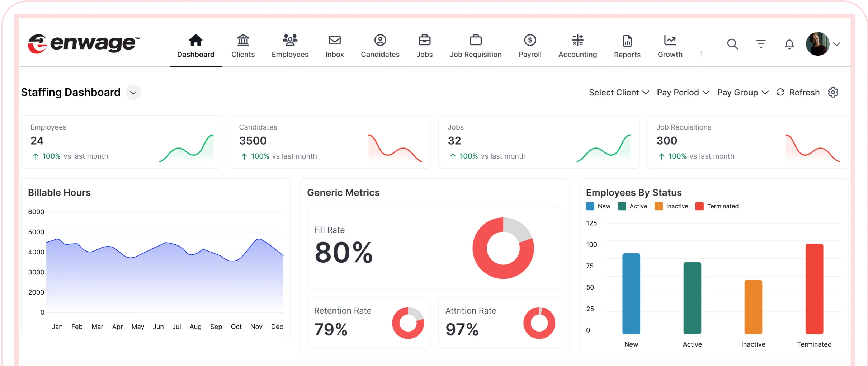Click the enwage logo
The width and height of the screenshot is (868, 366).
[84, 44]
